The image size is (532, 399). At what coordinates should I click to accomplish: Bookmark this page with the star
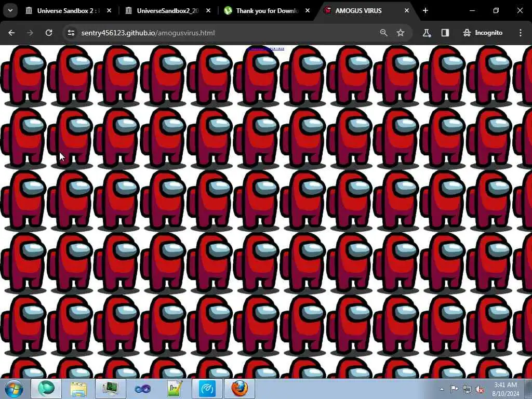[401, 33]
